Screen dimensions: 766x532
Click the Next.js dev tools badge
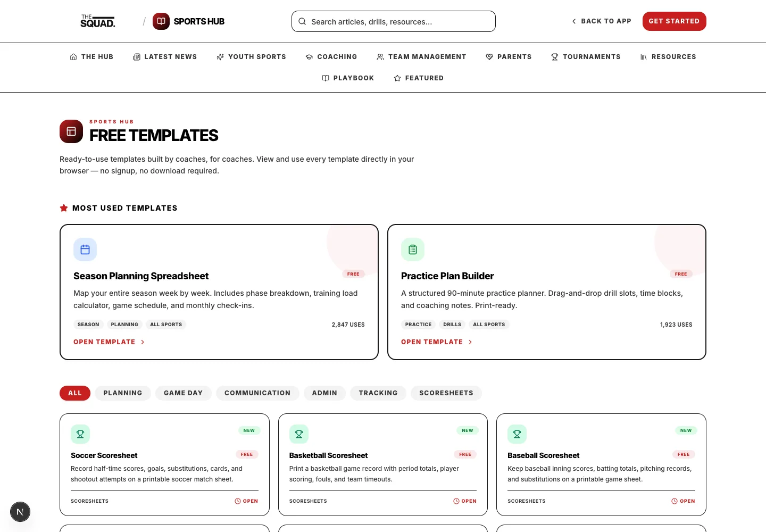coord(20,512)
